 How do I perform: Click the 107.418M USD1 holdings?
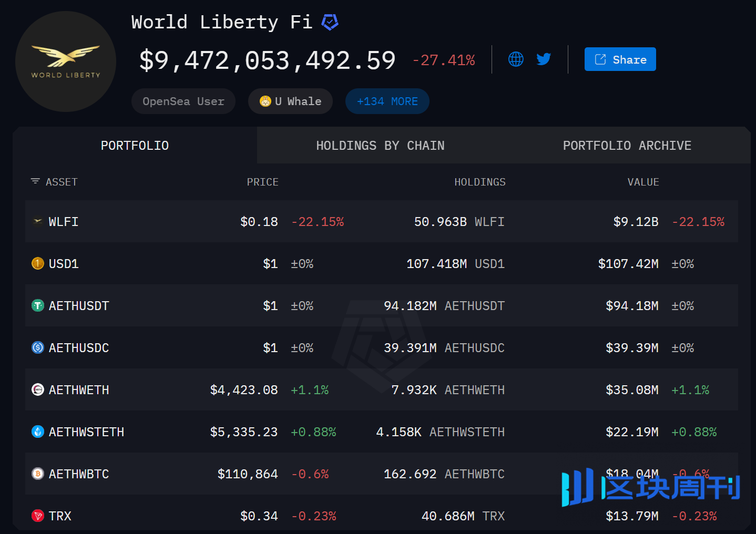coord(455,264)
